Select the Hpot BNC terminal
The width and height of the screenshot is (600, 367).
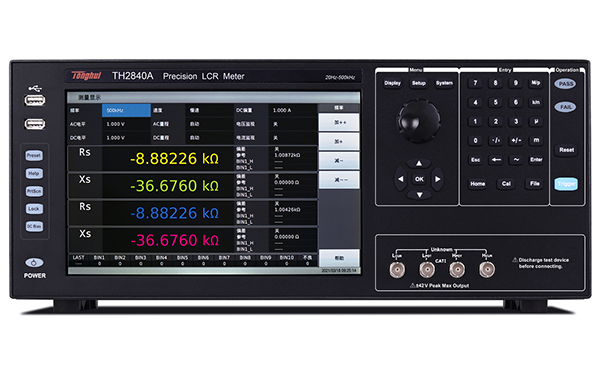457,270
